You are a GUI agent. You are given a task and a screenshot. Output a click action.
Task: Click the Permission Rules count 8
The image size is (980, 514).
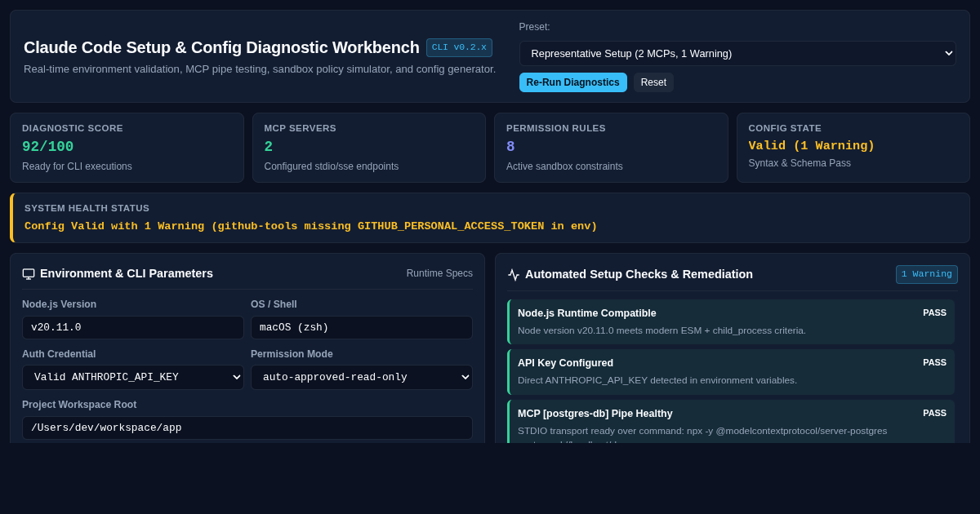(510, 147)
